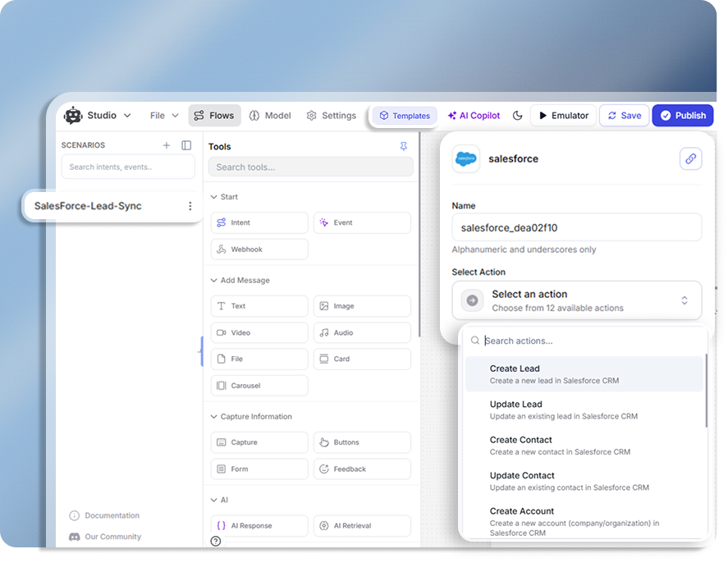Viewport: 728px width, 572px height.
Task: Publish the flow
Action: coord(682,115)
